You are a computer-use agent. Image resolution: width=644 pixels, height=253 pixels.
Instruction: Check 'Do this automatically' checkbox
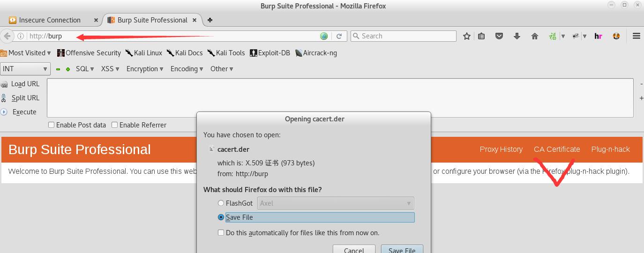221,233
